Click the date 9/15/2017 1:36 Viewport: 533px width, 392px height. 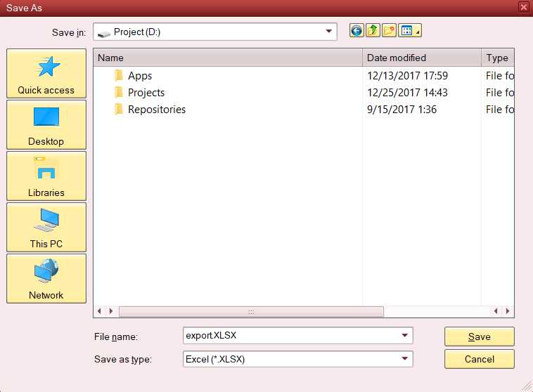tap(402, 110)
